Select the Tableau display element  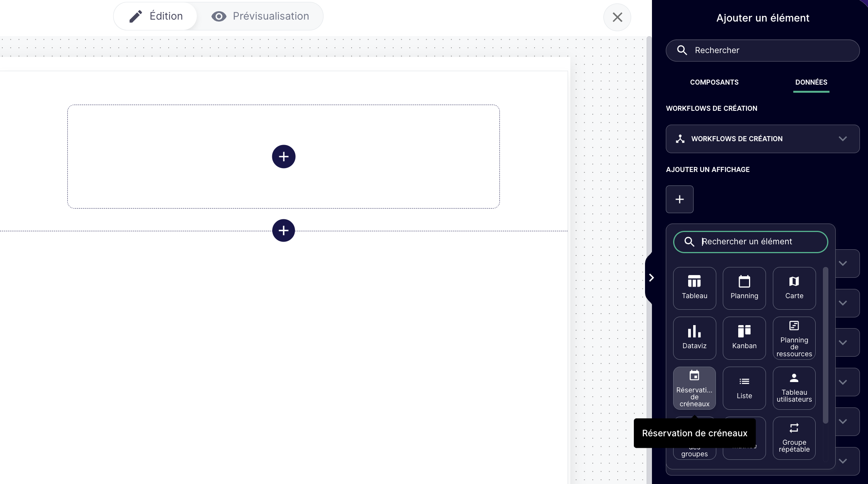pyautogui.click(x=694, y=288)
